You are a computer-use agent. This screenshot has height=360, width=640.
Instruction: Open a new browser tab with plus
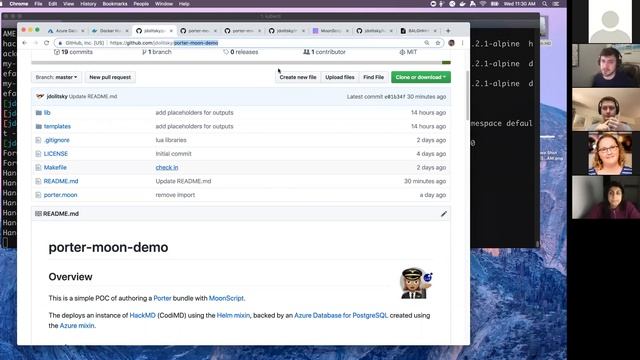tap(448, 31)
